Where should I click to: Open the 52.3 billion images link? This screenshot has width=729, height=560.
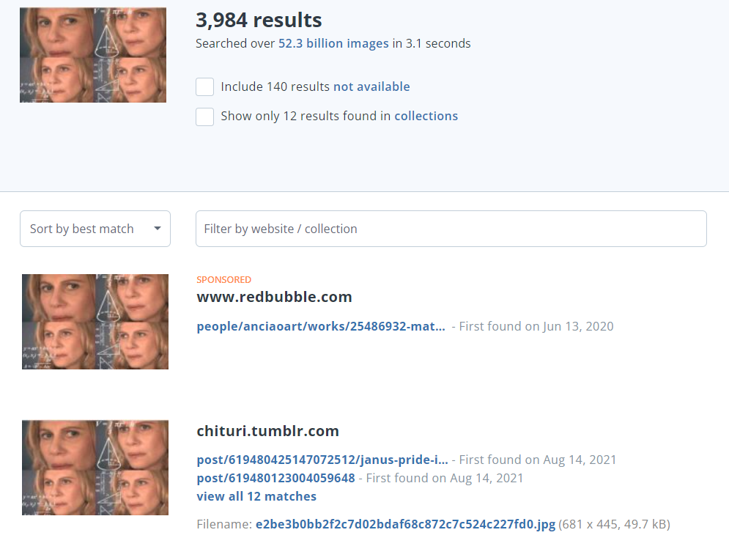pos(333,43)
